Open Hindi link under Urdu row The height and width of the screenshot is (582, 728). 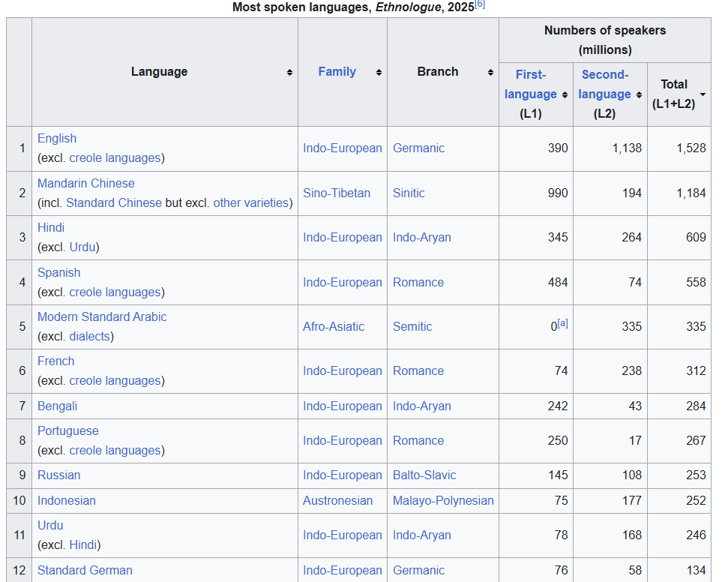tap(82, 544)
